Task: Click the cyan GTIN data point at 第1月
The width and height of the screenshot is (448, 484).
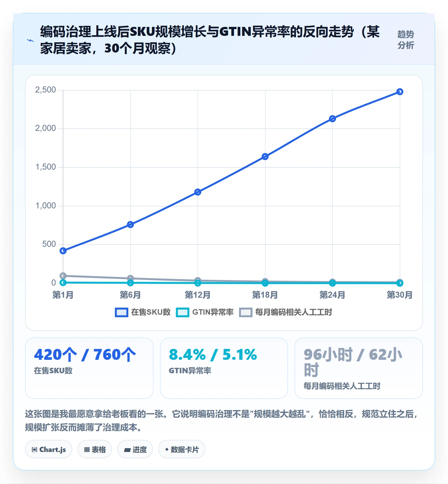Action: pos(63,282)
